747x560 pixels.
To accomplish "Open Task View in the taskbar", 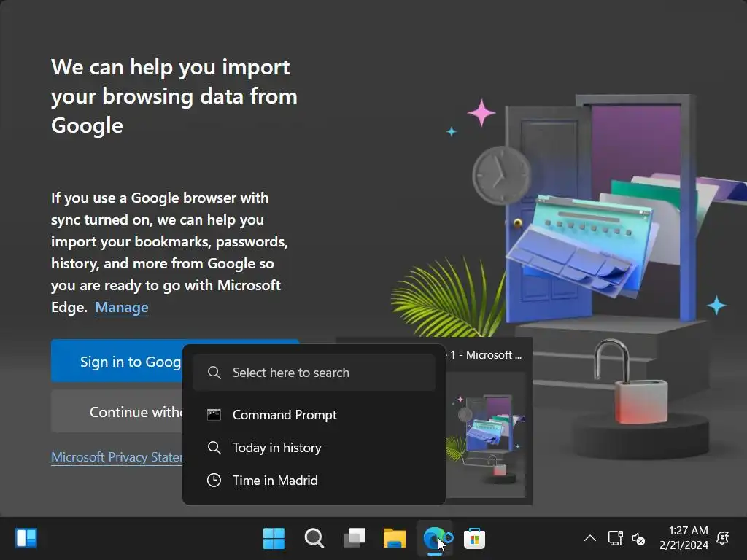I will tap(355, 539).
